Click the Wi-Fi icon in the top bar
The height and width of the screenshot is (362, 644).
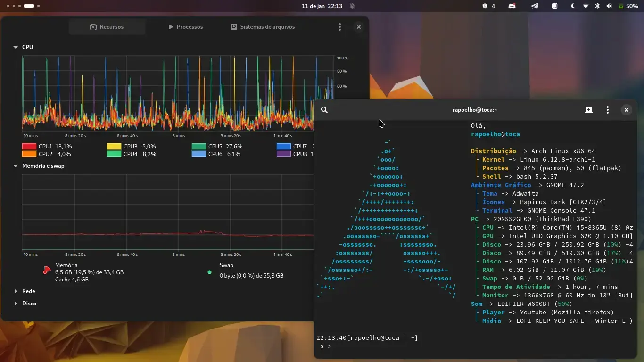coord(586,6)
